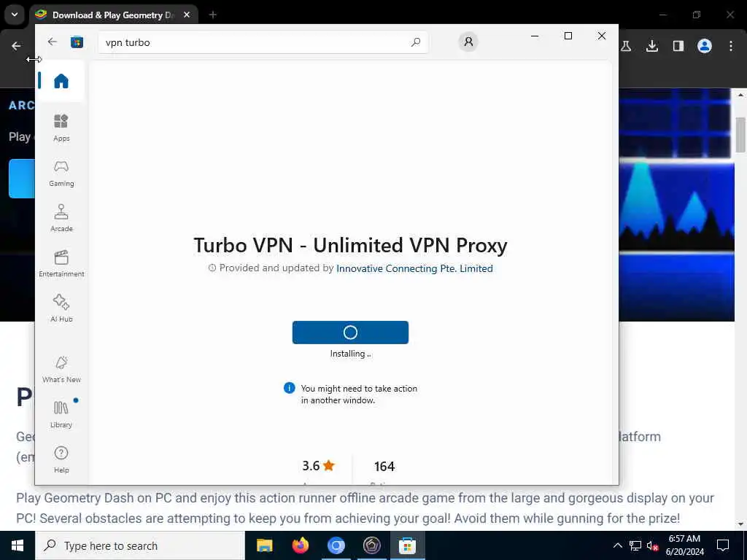747x560 pixels.
Task: Click the search magnifier in Store search box
Action: [415, 42]
